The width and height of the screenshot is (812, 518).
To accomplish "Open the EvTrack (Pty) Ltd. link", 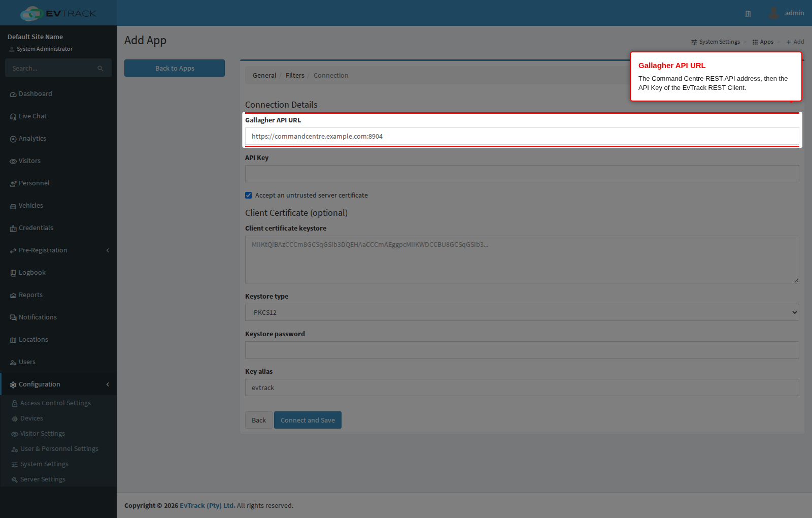I will (208, 506).
